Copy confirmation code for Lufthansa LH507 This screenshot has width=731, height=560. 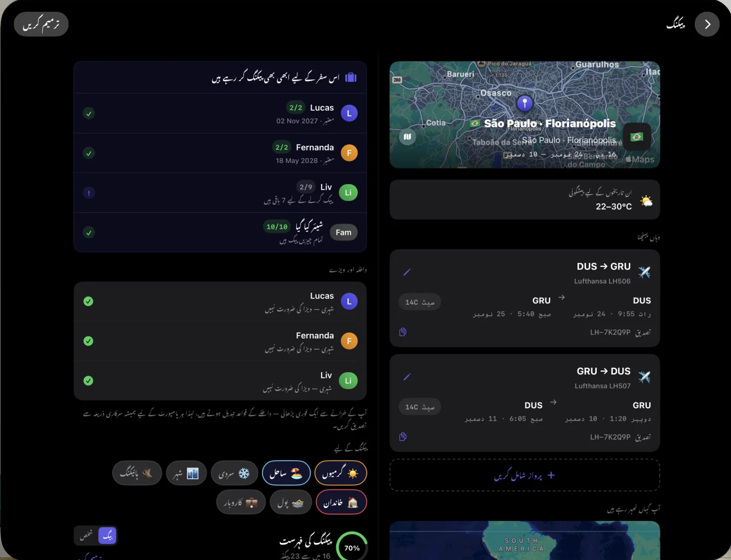[x=403, y=437]
